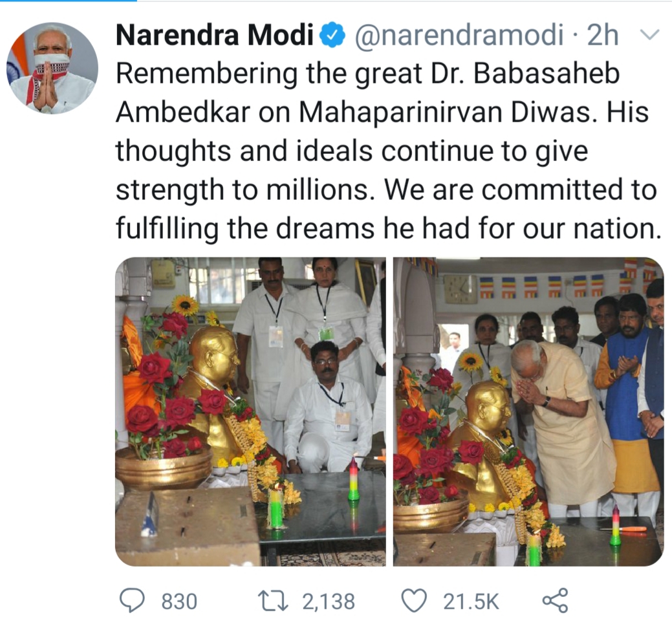672x617 pixels.
Task: Retweet using the arrows icon
Action: [272, 601]
